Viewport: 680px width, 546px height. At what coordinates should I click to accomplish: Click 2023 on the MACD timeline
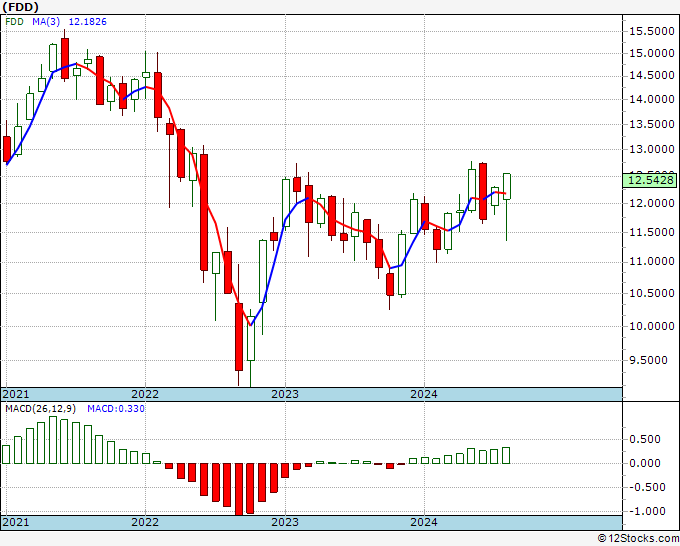tap(285, 522)
